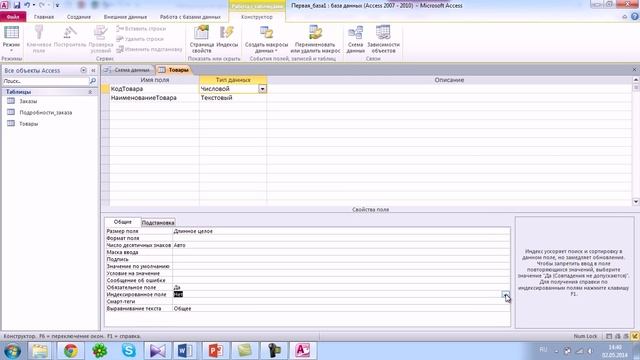Select the Заказы table
The image size is (640, 360).
pyautogui.click(x=28, y=101)
